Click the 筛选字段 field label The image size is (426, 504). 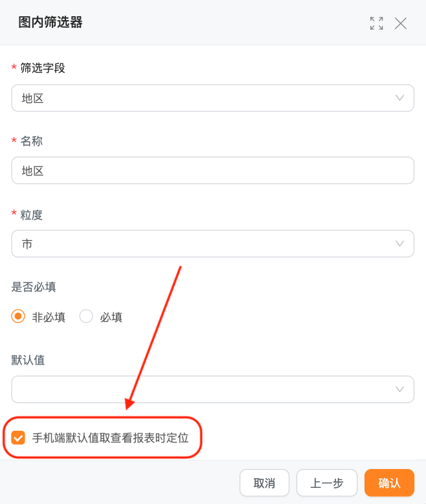click(x=43, y=68)
